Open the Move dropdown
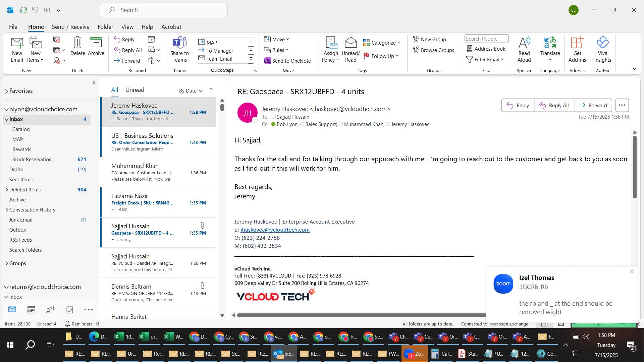This screenshot has width=644, height=362. (276, 39)
